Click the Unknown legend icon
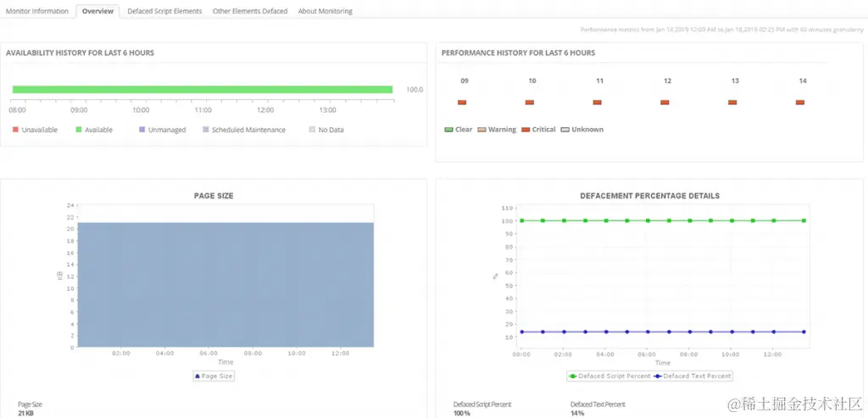868x418 pixels. pos(565,130)
